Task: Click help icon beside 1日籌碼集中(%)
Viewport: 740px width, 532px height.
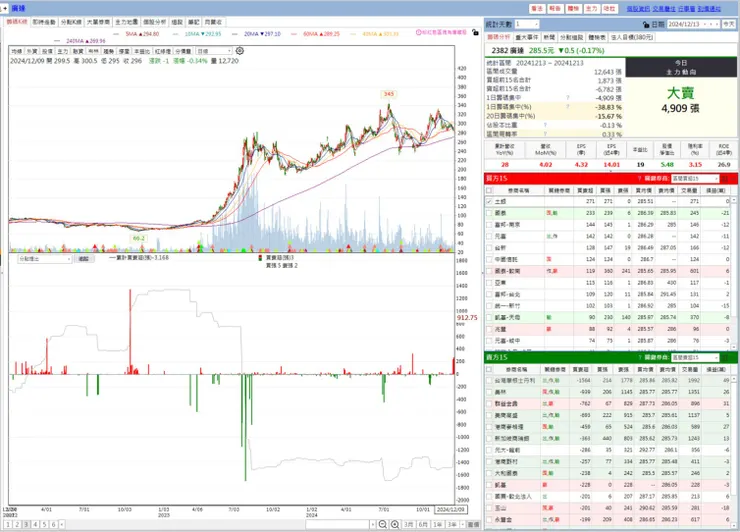Action: [x=568, y=107]
